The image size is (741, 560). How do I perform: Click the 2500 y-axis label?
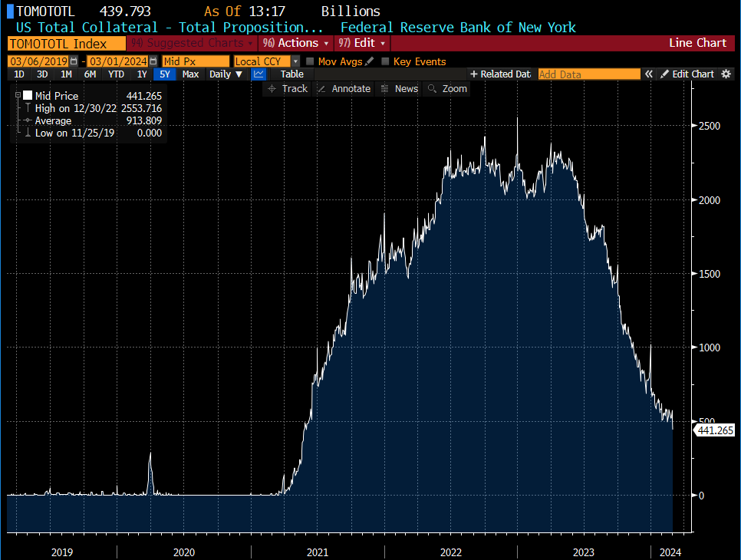point(710,126)
